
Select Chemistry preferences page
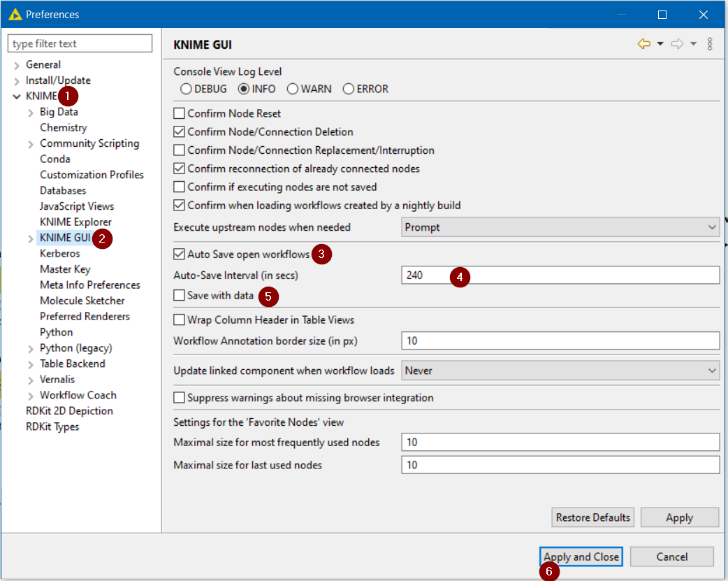pos(63,127)
